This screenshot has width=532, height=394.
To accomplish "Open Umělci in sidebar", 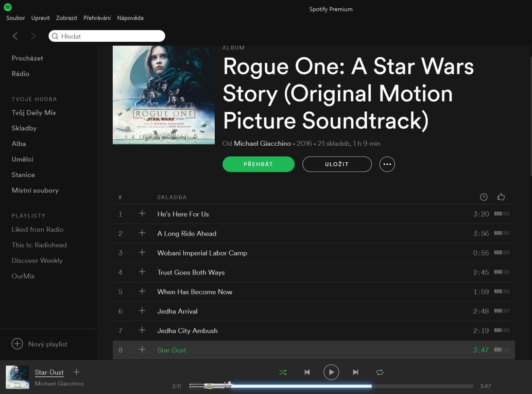I will (x=22, y=159).
